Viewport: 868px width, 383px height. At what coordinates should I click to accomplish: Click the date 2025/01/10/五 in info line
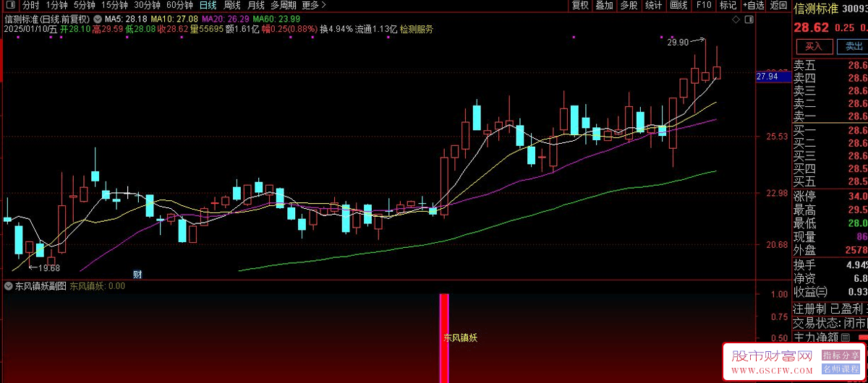click(31, 29)
